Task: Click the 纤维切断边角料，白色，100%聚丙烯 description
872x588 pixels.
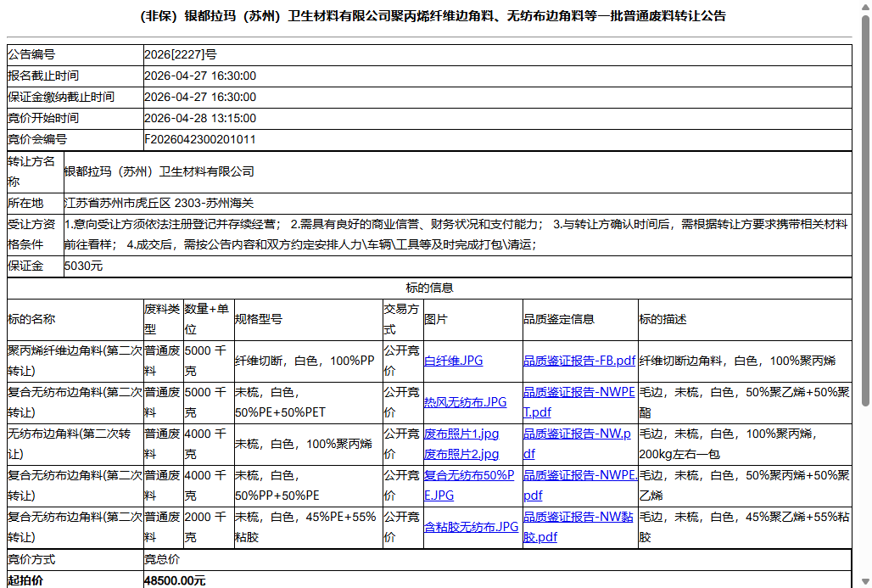Action: pos(737,361)
